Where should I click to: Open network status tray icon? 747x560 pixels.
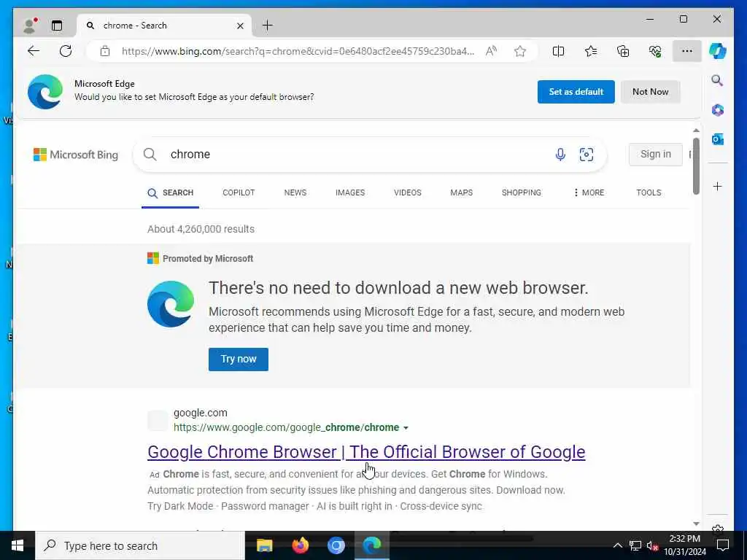[x=635, y=545]
